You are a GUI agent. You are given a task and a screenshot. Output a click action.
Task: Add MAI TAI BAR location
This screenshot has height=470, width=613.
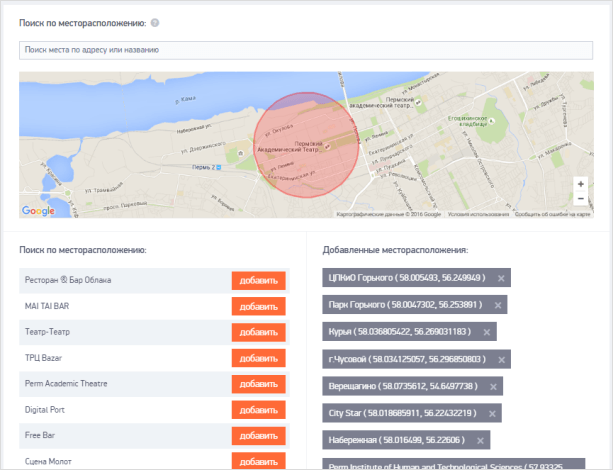click(x=258, y=306)
